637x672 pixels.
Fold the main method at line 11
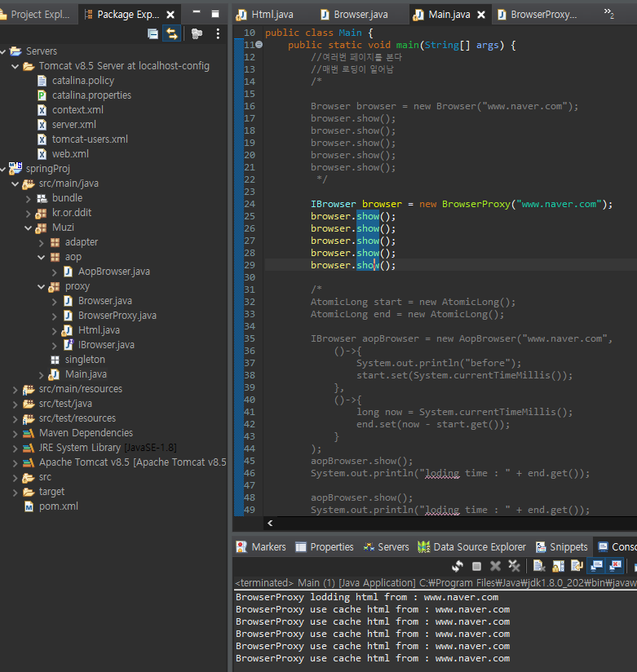tap(259, 45)
